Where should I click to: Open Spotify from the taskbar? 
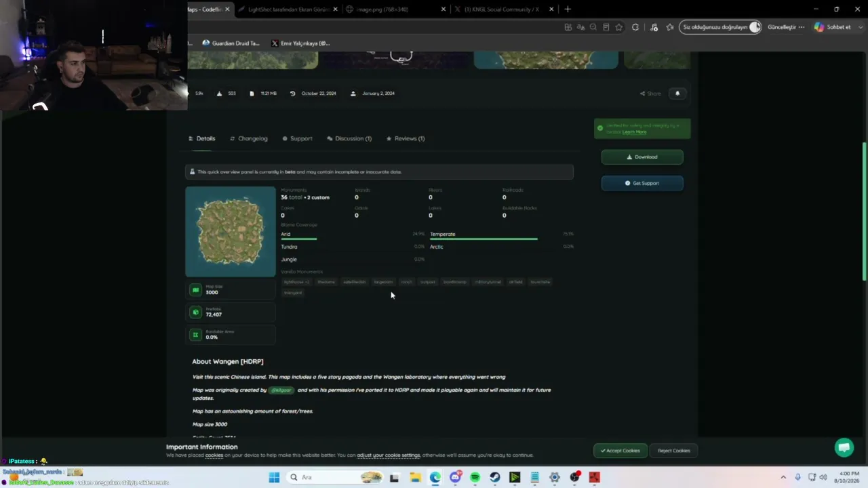pos(475,477)
